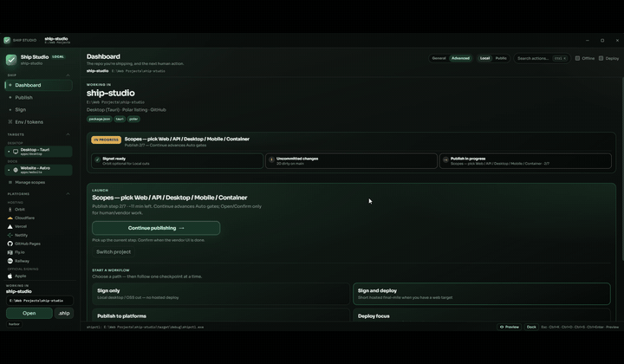Collapse the PLATFORMS sidebar section
The image size is (624, 364).
pyautogui.click(x=68, y=194)
